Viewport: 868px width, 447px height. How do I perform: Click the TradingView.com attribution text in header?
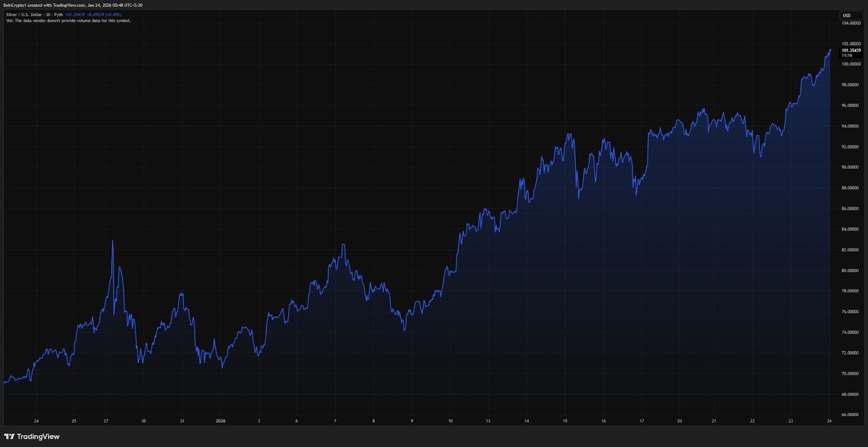[x=69, y=5]
